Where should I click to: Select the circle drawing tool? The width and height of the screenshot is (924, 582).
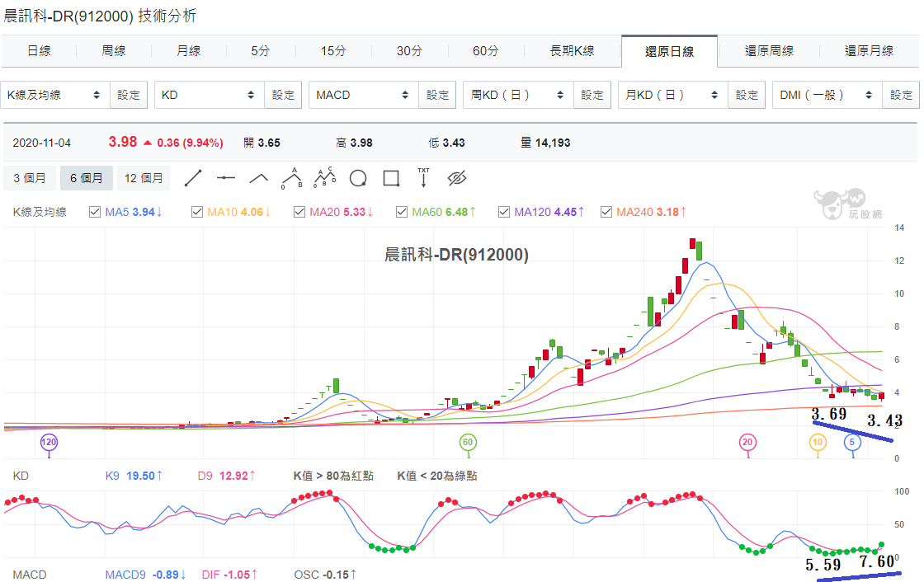click(x=358, y=178)
